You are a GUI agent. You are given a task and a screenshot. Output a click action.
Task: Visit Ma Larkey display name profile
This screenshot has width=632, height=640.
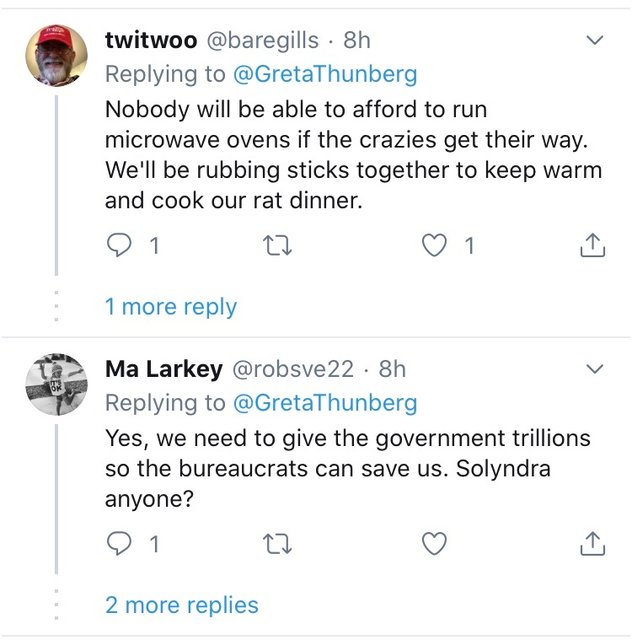[x=164, y=369]
